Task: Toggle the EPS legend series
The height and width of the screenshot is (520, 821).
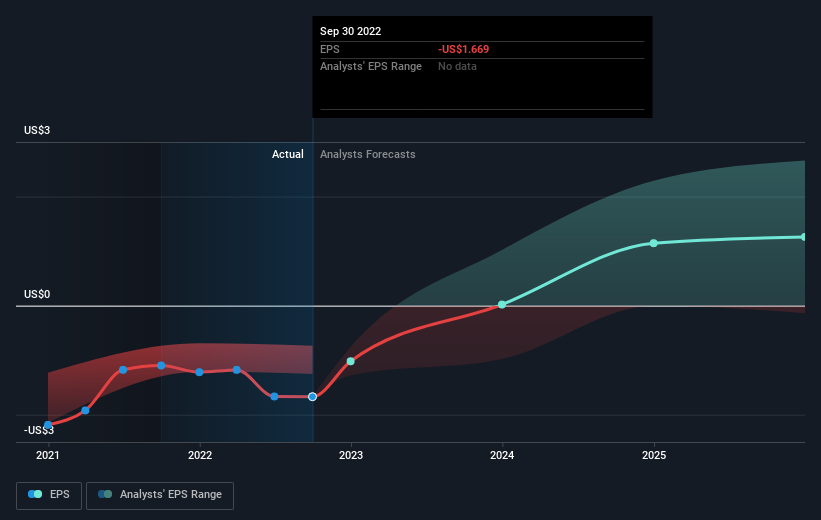Action: coord(49,495)
